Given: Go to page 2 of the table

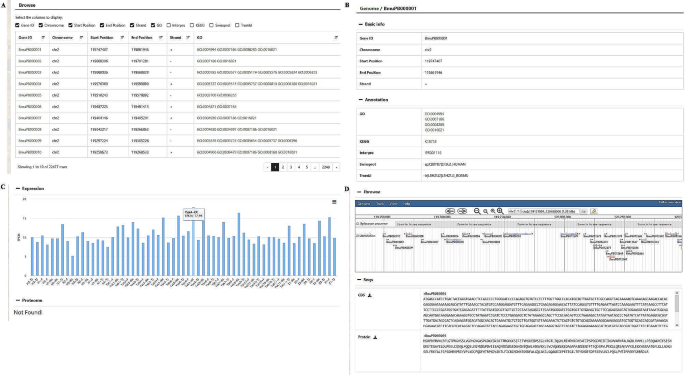Looking at the screenshot, I should tap(283, 167).
